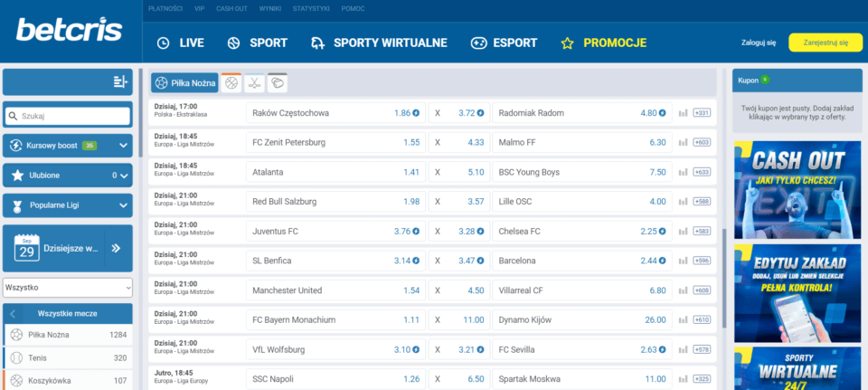Expand +331 markets for Raków match
The image size is (868, 390).
click(x=702, y=113)
